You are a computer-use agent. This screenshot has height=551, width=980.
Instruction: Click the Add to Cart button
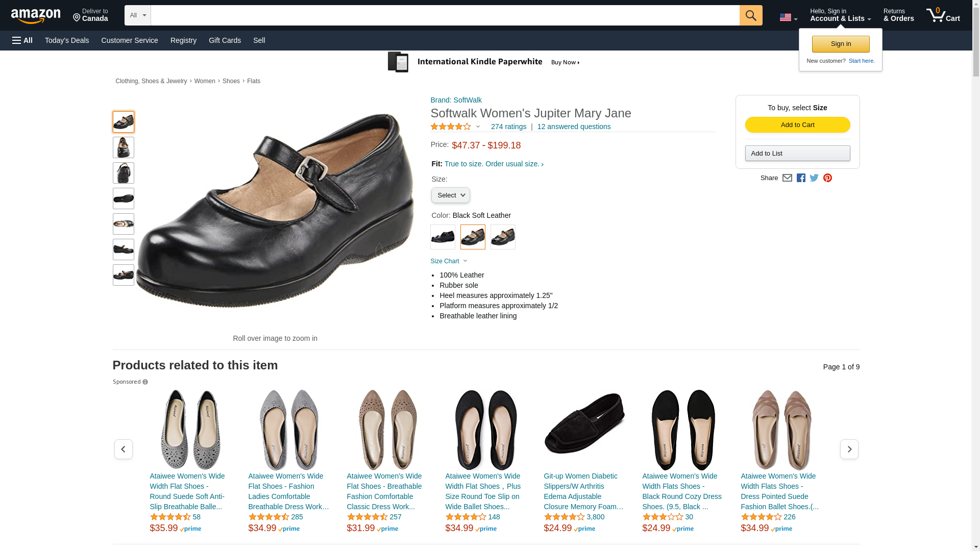797,125
